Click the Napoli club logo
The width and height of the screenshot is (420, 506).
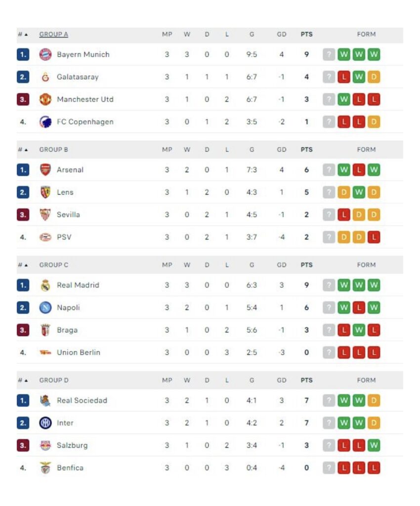point(45,307)
